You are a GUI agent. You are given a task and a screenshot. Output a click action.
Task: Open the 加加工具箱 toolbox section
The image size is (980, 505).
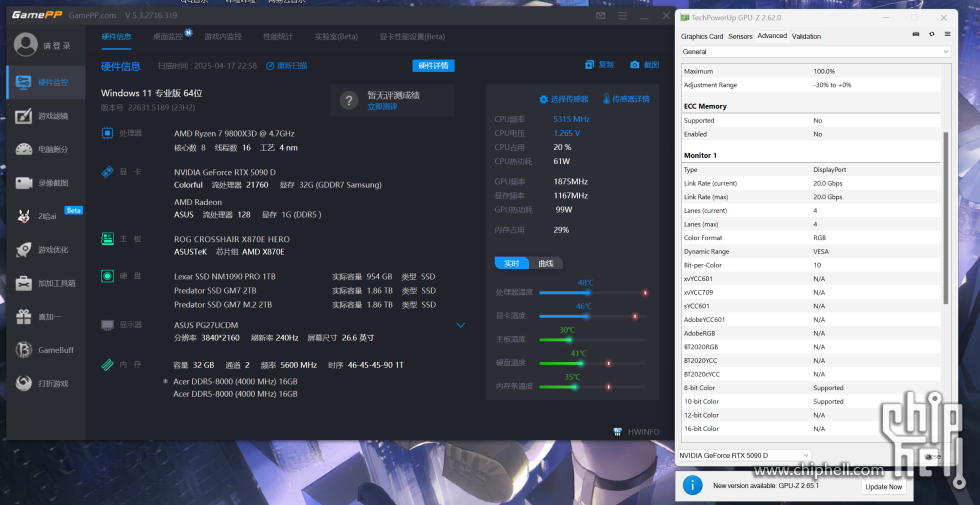(x=46, y=283)
